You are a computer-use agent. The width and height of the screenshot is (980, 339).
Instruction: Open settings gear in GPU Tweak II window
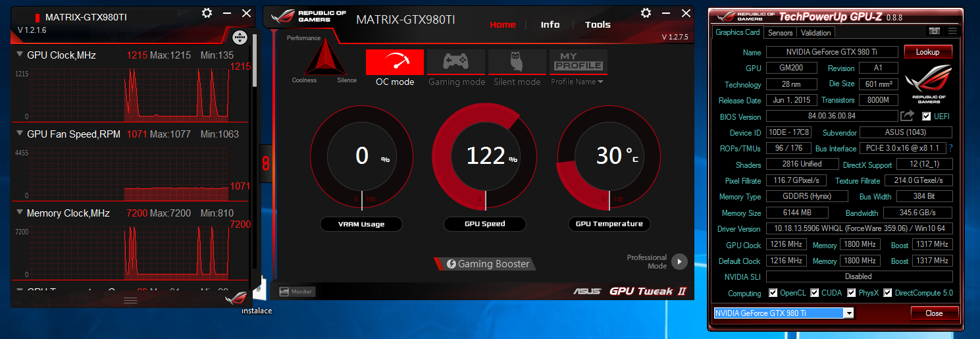point(646,13)
